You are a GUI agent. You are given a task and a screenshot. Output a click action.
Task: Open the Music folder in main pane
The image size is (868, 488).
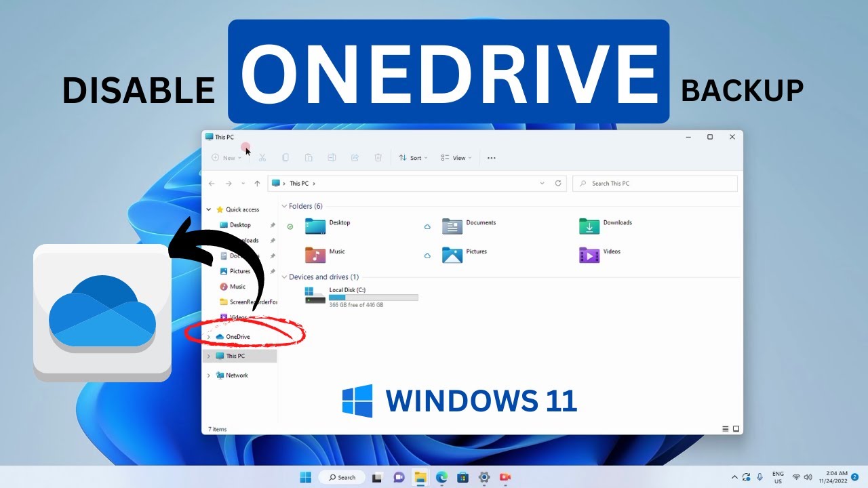coord(325,255)
